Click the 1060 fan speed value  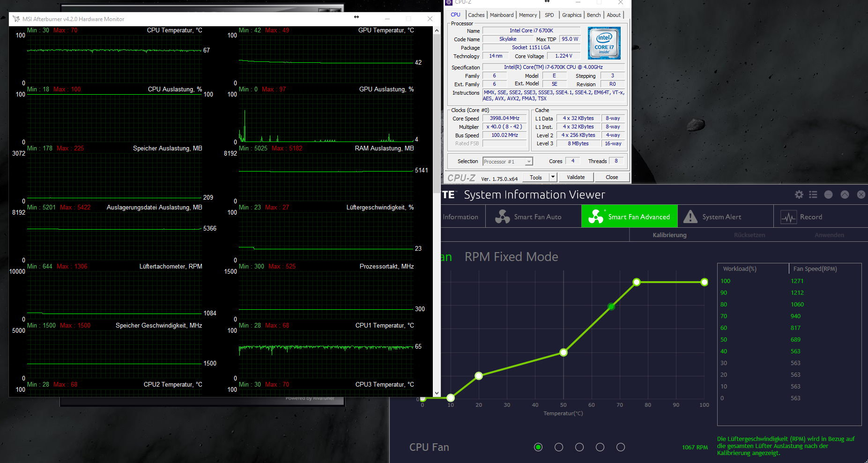pyautogui.click(x=797, y=305)
